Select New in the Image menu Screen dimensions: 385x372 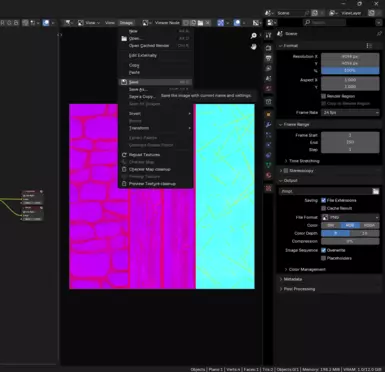click(x=155, y=31)
